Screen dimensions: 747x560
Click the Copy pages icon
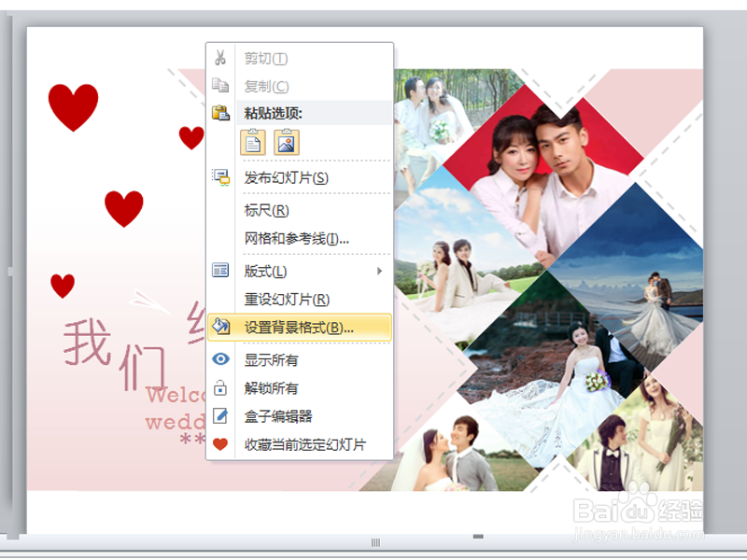click(220, 85)
